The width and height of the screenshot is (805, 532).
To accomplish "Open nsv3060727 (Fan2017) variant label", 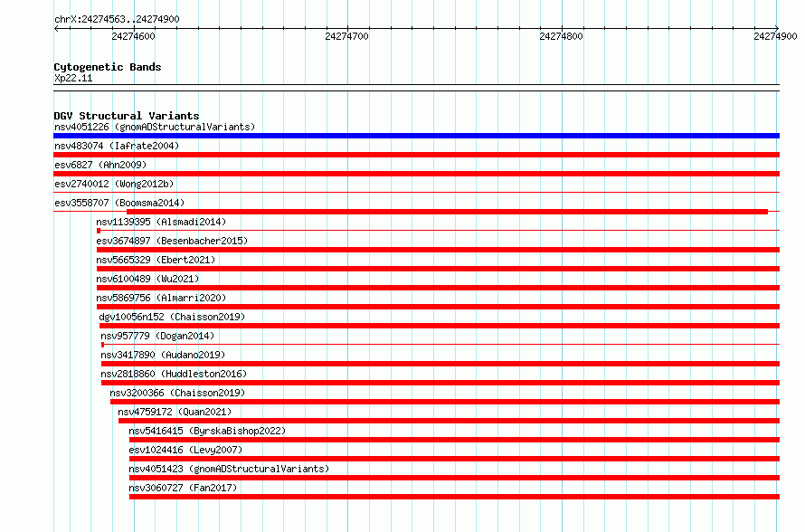I will pyautogui.click(x=183, y=488).
